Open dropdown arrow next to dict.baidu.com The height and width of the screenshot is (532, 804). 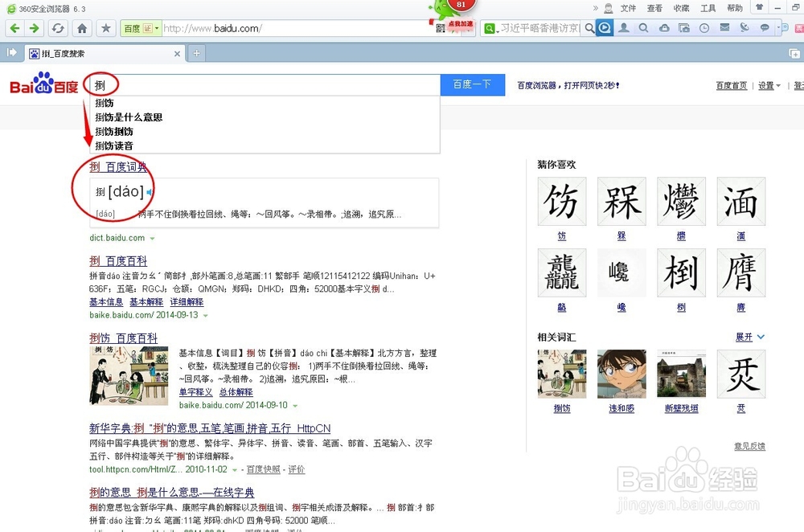tap(152, 239)
